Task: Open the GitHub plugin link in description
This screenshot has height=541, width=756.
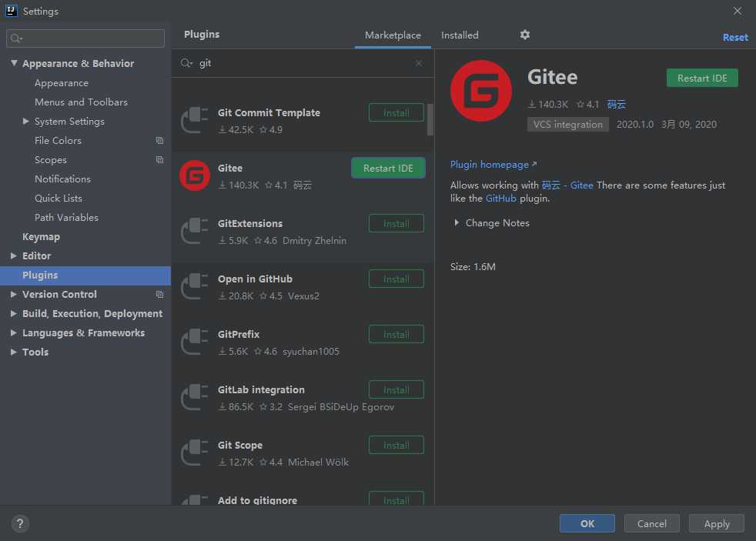Action: (x=500, y=199)
